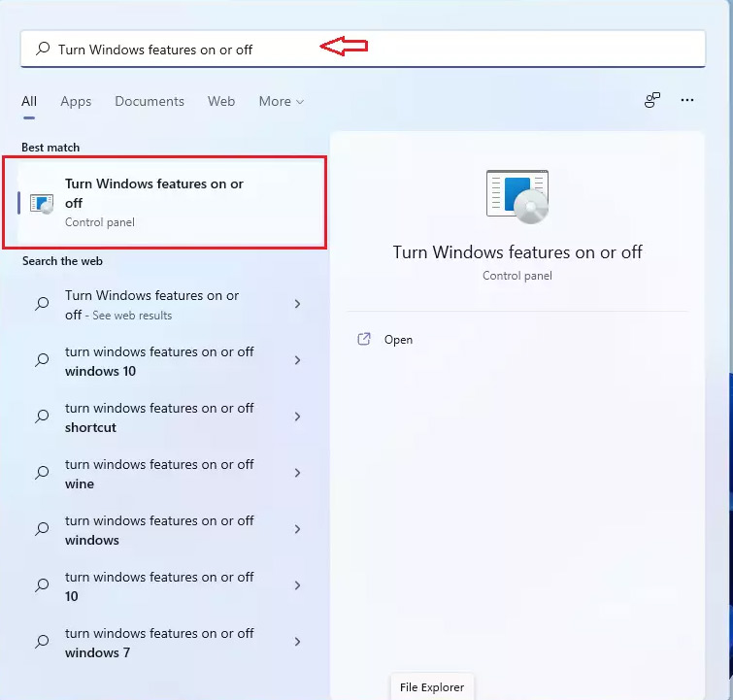The width and height of the screenshot is (733, 700).
Task: Expand chevron for 'wine' suggestion
Action: click(297, 473)
